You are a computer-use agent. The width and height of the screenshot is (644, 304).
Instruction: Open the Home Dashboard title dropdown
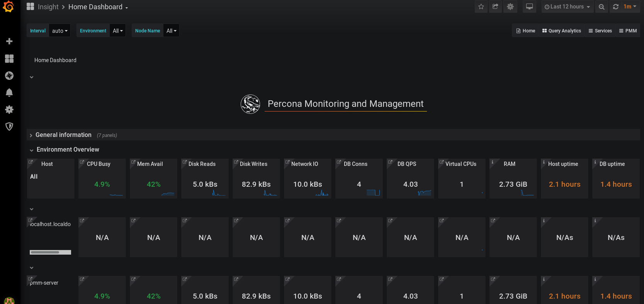(x=98, y=7)
